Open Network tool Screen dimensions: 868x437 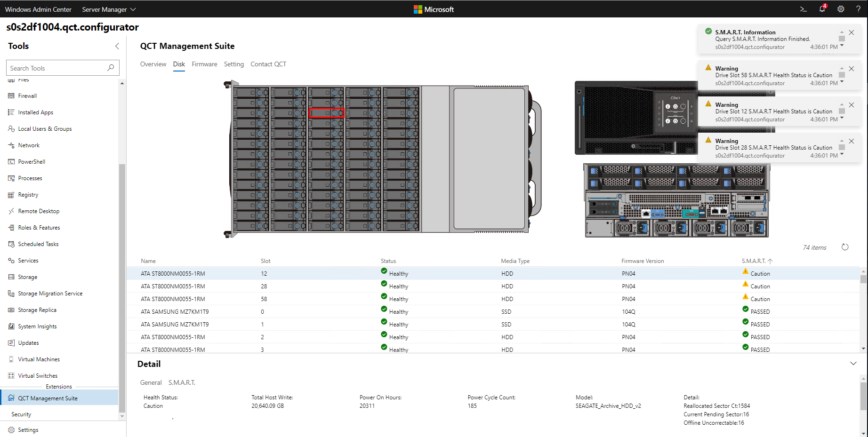coord(29,145)
